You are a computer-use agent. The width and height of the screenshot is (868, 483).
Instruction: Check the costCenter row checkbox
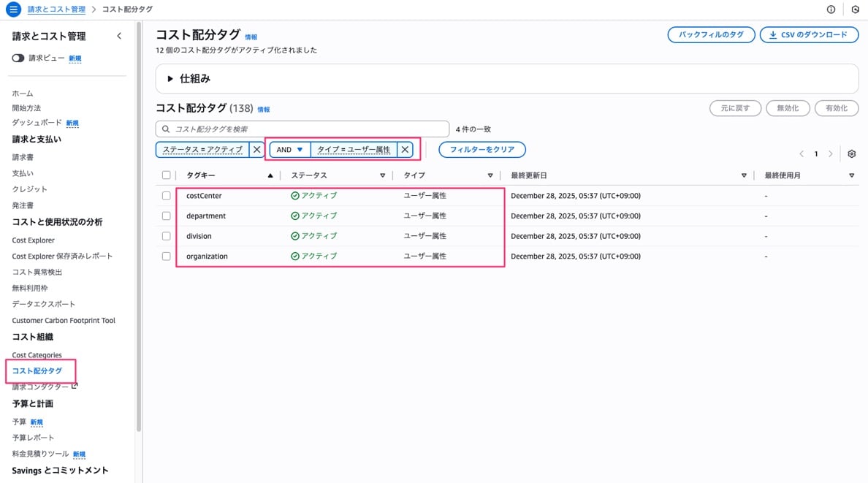(167, 196)
